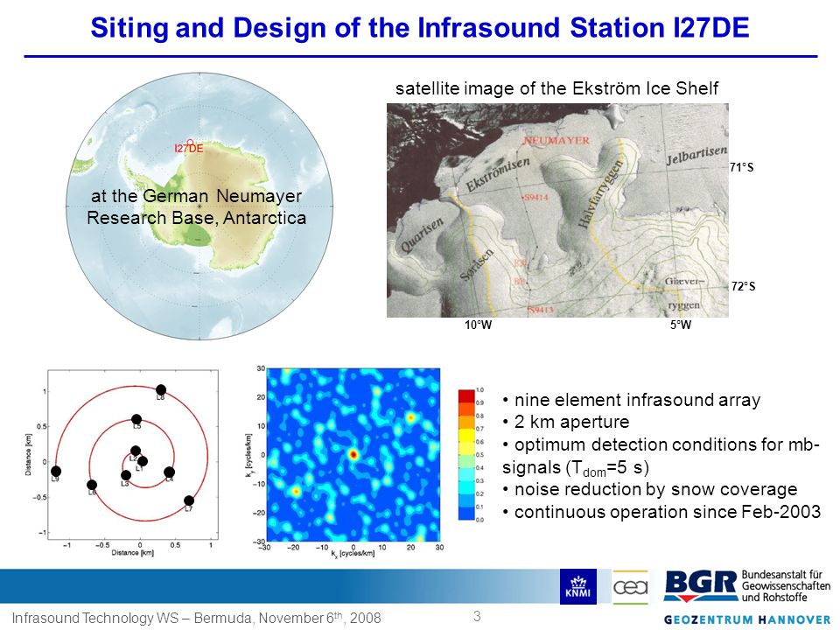This screenshot has width=840, height=630.
Task: Click the S9413 marker label
Action: (540, 310)
